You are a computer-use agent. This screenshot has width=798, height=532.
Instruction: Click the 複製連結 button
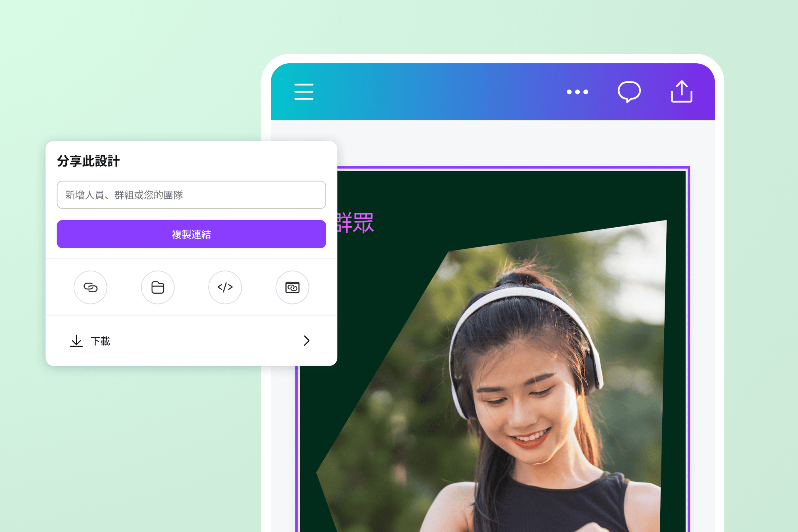(191, 234)
